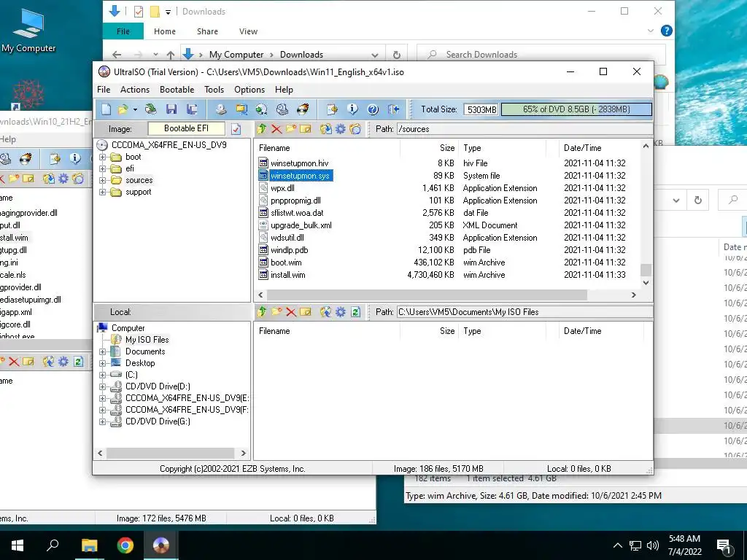Viewport: 747px width, 560px height.
Task: Open the Tools menu
Action: click(214, 90)
